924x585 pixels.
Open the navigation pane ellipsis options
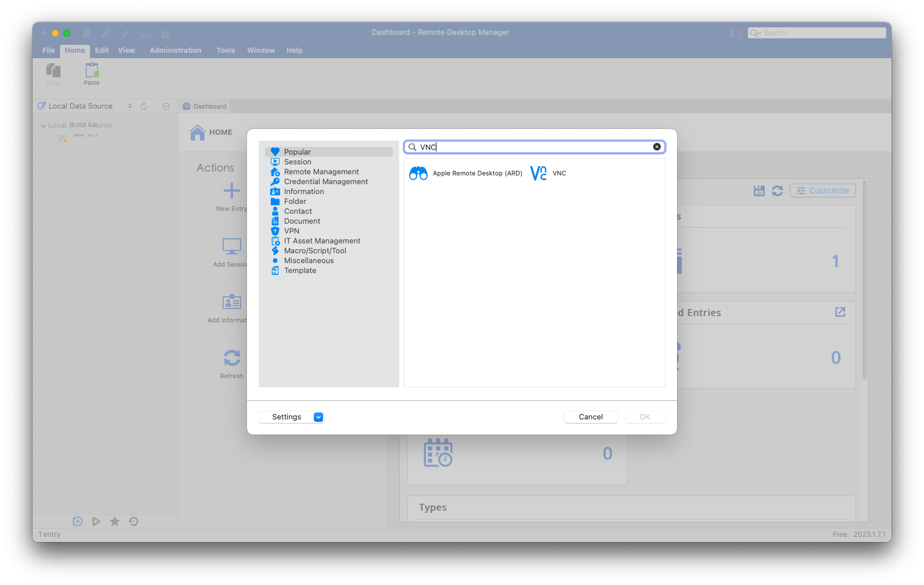(166, 106)
